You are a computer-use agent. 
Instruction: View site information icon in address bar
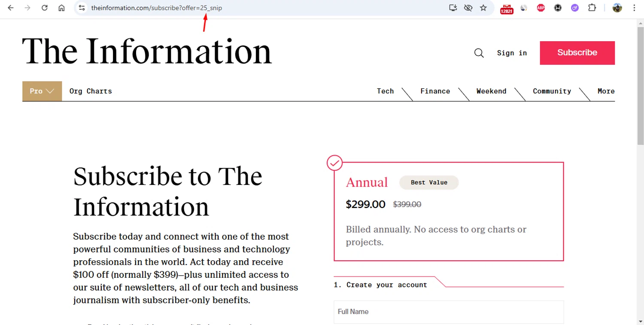pos(82,8)
